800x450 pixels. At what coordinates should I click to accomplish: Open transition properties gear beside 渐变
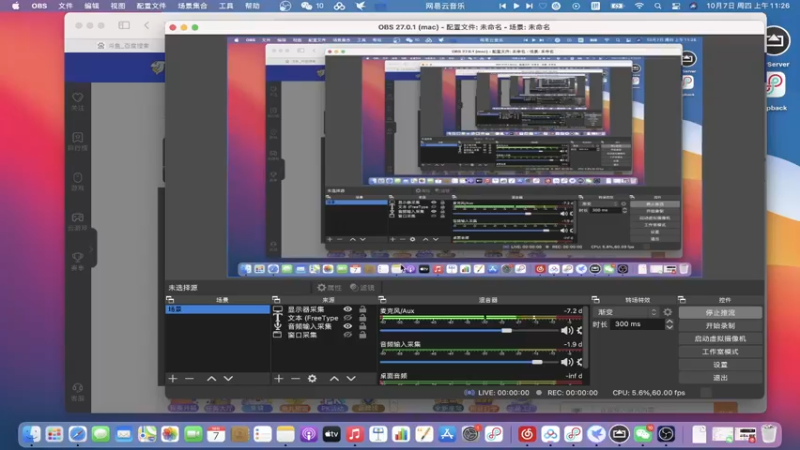pyautogui.click(x=668, y=312)
